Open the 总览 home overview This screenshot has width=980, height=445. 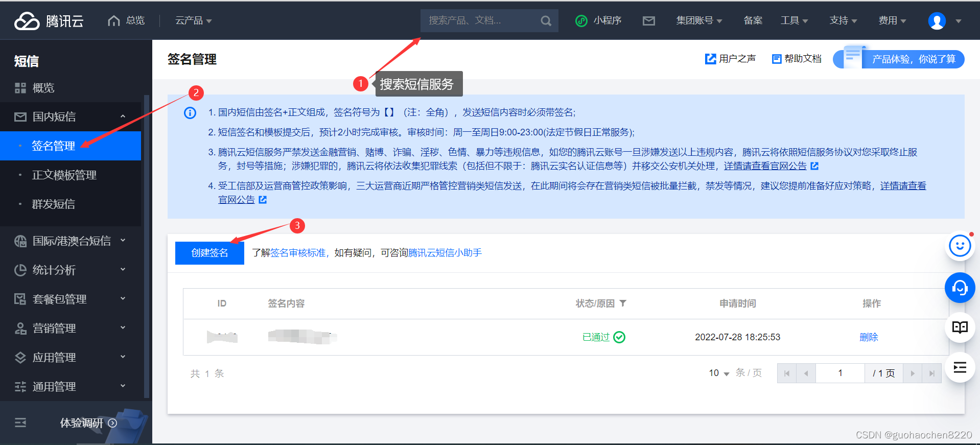(126, 20)
